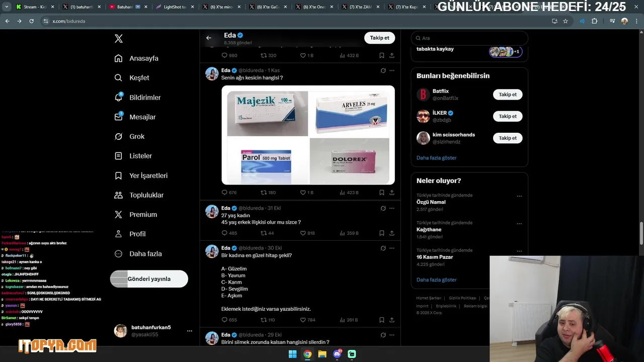The height and width of the screenshot is (362, 644).
Task: Bookmark the 1 Kas painkiller post
Action: [382, 193]
